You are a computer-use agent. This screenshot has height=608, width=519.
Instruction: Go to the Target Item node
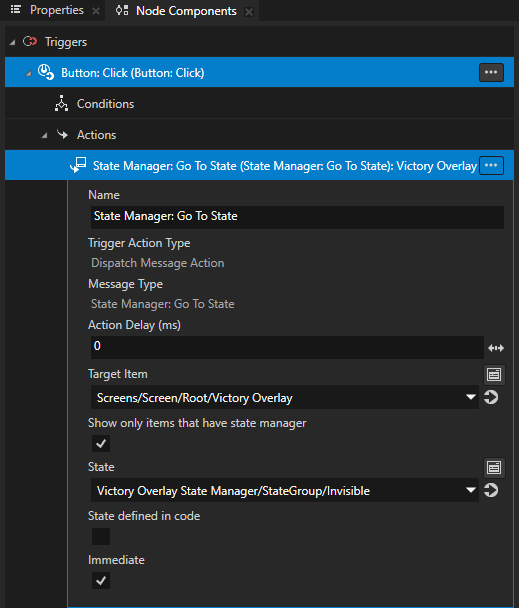[491, 397]
